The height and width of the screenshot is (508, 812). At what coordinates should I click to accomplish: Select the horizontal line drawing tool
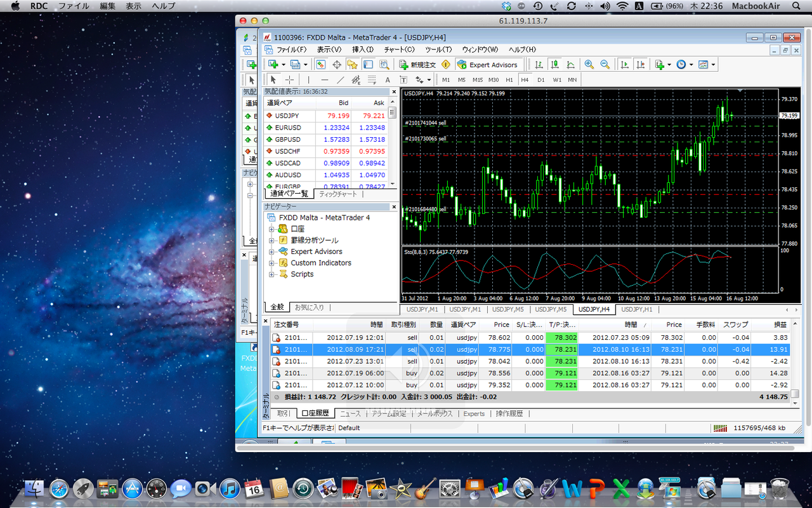point(324,80)
